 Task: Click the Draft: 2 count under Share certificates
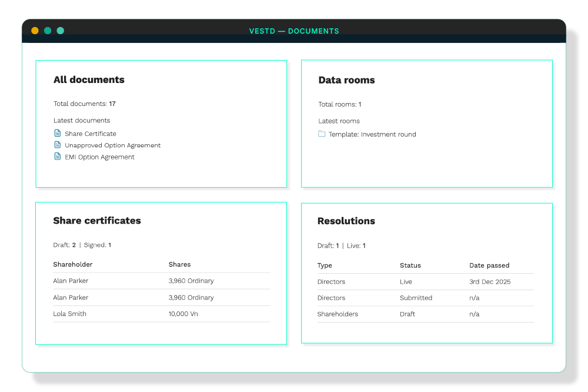[x=65, y=245]
